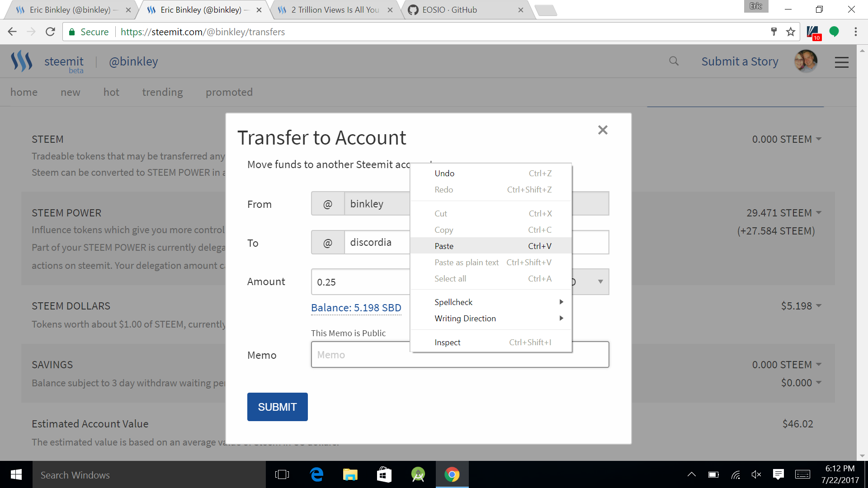Viewport: 868px width, 488px height.
Task: Open Chrome three-dot menu
Action: 855,32
